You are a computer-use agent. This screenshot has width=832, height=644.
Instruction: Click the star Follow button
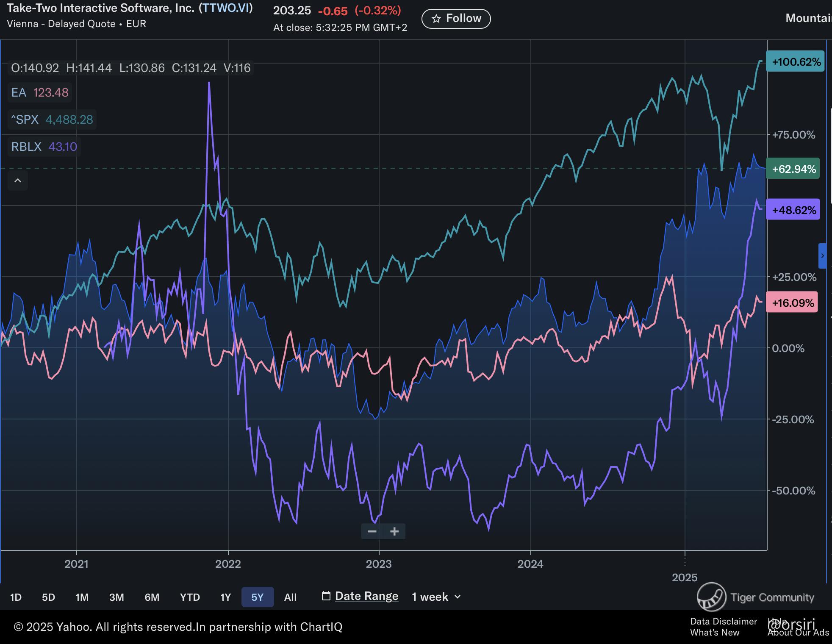(x=456, y=19)
